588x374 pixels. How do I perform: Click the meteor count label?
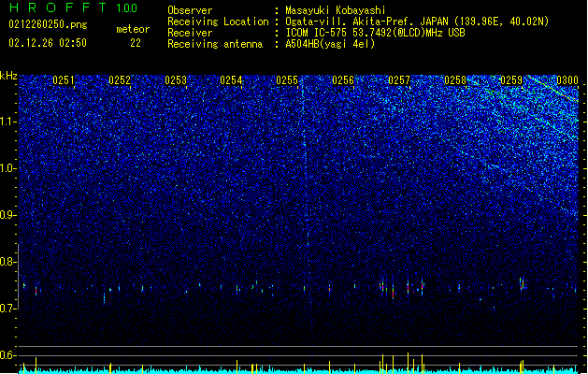[133, 29]
